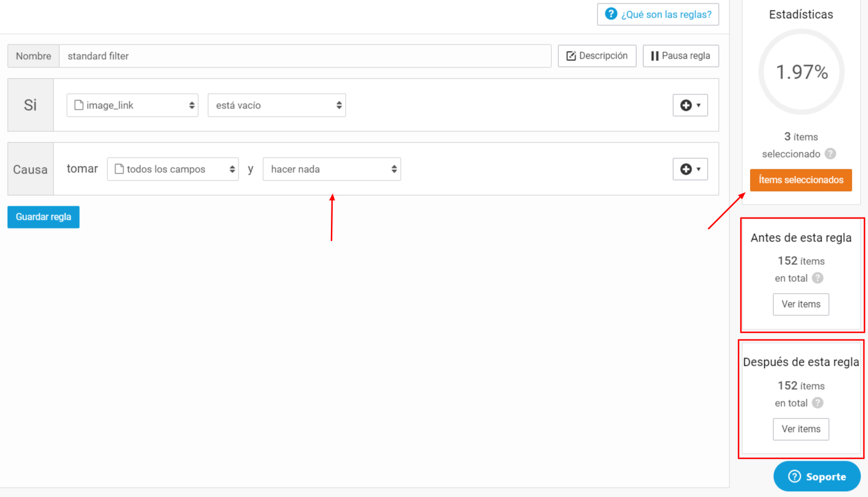Screen dimensions: 868x497
Task: Open '¿Qué son las reglas?' help link
Action: [658, 15]
